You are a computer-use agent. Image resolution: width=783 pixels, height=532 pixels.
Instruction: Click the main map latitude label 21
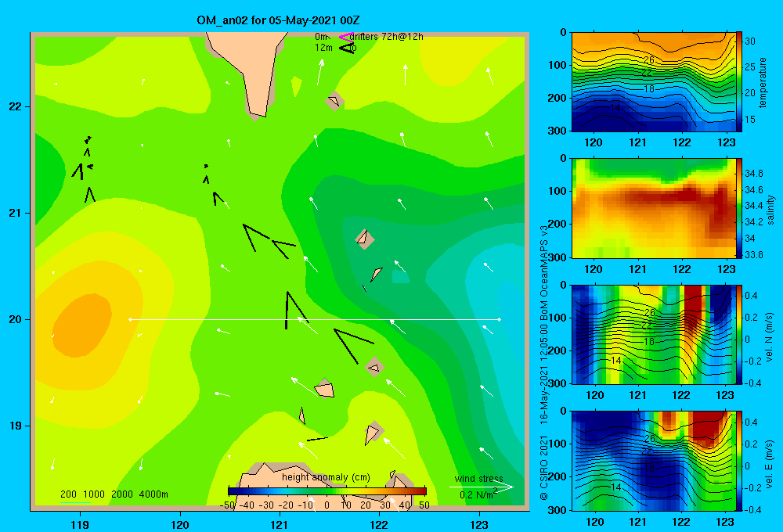pos(15,213)
